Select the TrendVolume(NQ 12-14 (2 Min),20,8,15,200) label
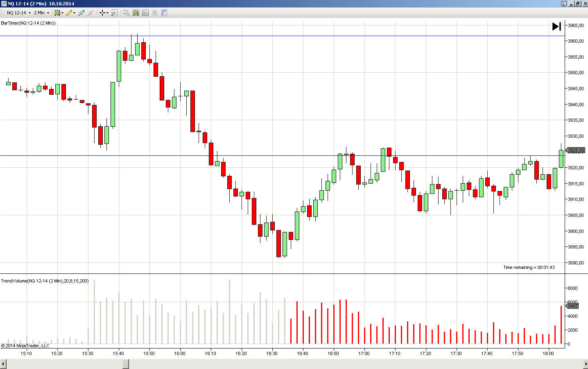Viewport: 588px width, 369px height. (x=45, y=281)
